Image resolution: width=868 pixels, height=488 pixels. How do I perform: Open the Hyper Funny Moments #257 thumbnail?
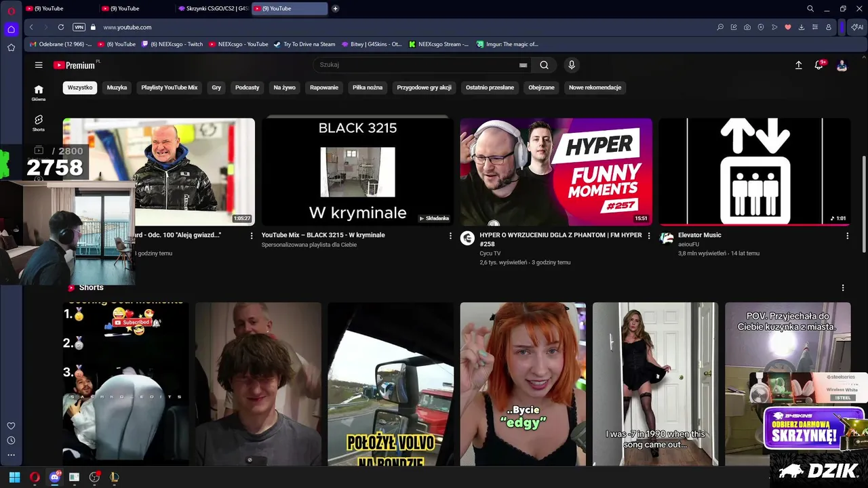click(556, 171)
